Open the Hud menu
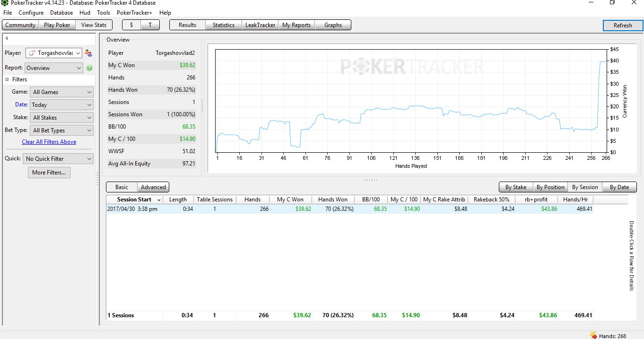Screen dimensions: 644x339 [85, 13]
